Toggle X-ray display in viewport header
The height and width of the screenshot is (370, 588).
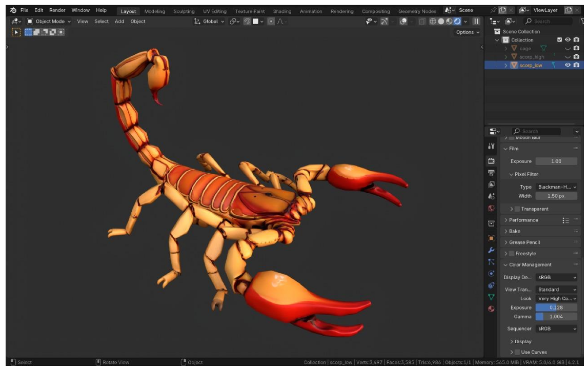pos(422,21)
